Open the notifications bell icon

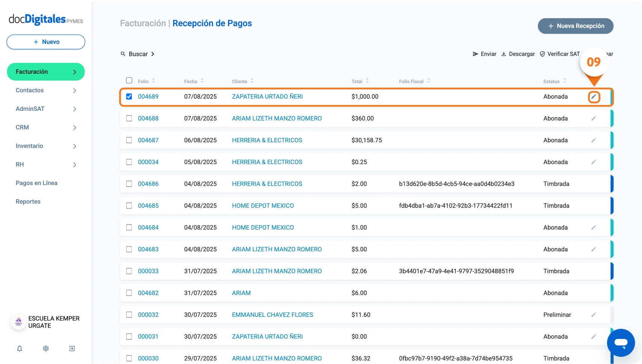19,349
